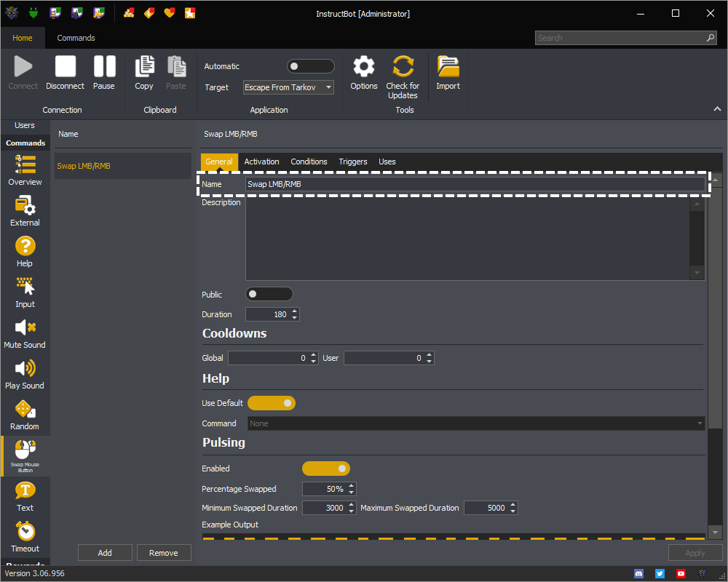Image resolution: width=728 pixels, height=582 pixels.
Task: Click Check for Updates icon
Action: coord(403,67)
